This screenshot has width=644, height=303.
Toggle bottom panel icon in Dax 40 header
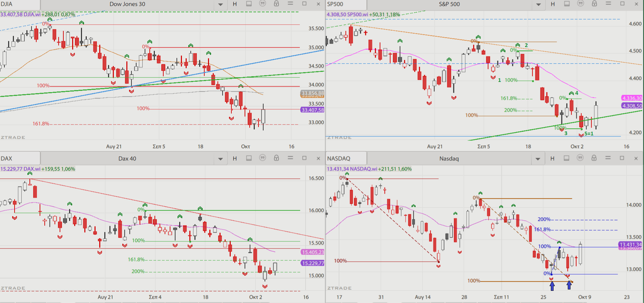(x=249, y=158)
